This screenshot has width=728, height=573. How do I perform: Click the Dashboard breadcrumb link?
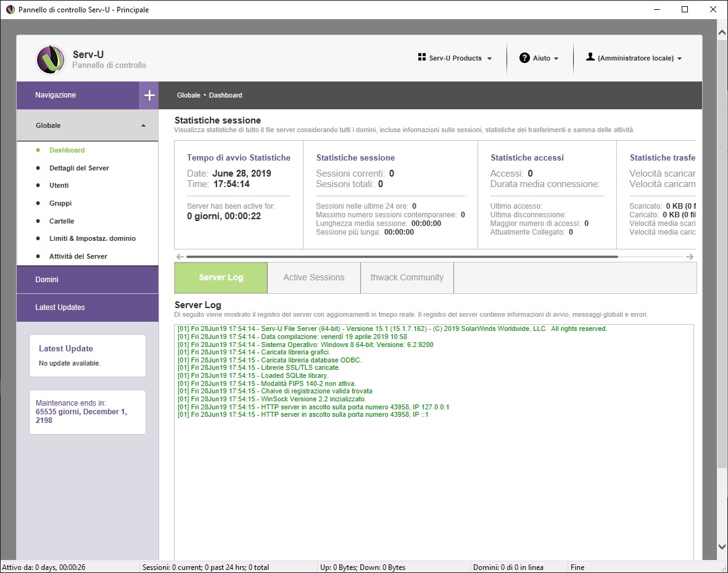click(x=226, y=95)
